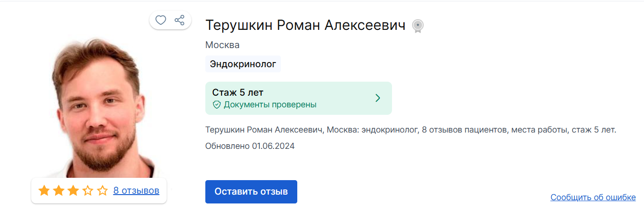Viewport: 644px width, 217px height.
Task: Click the 'Оставить отзыв' button
Action: point(251,192)
